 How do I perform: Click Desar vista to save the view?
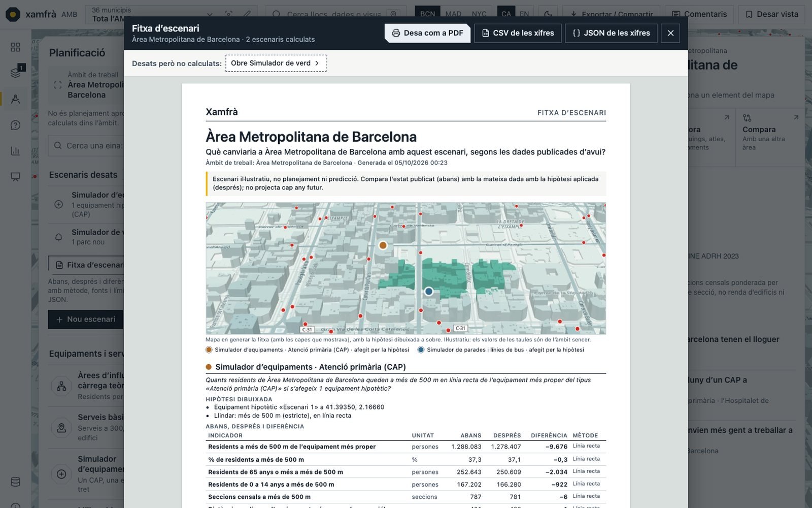point(771,14)
